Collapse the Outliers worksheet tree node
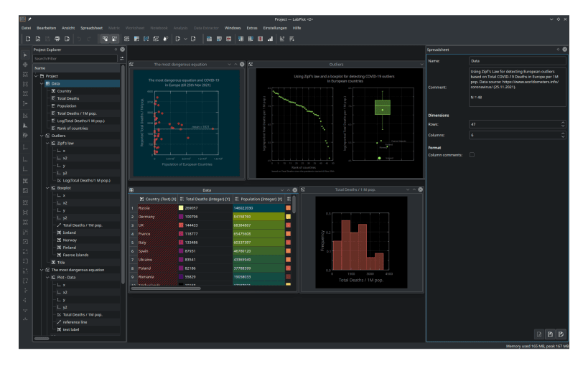The image size is (588, 371). click(x=42, y=136)
